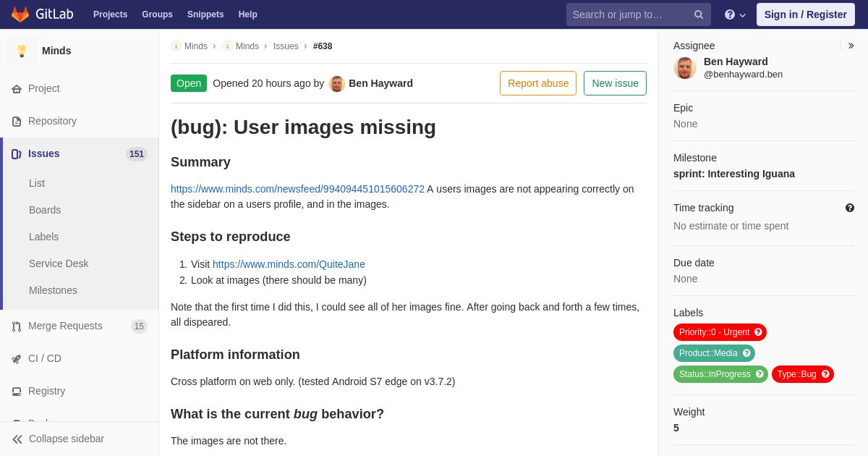
Task: Open the help question mark menu
Action: (x=735, y=14)
